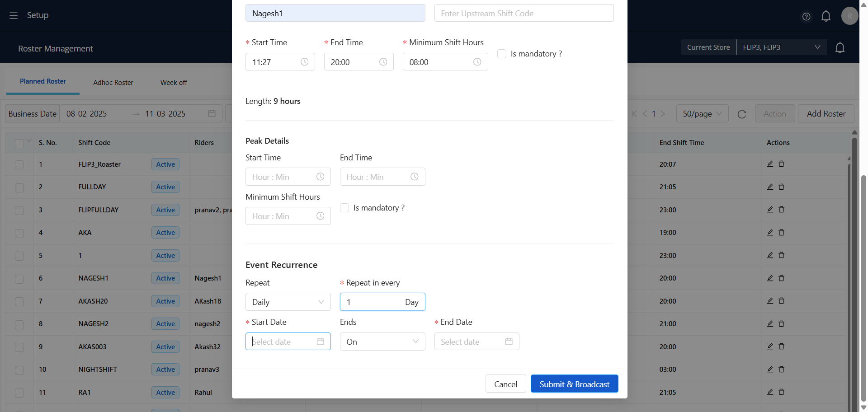Enable Is mandatory for Minimum Shift Hours
868x412 pixels.
502,54
